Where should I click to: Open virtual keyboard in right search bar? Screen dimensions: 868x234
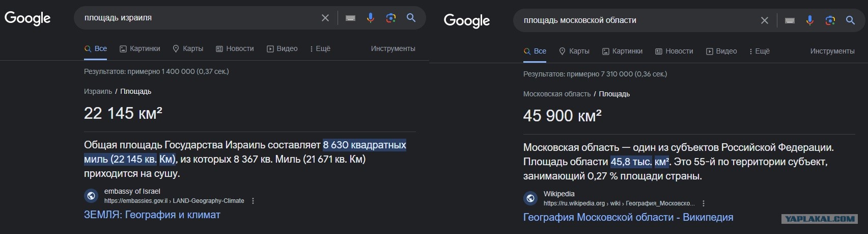(790, 20)
